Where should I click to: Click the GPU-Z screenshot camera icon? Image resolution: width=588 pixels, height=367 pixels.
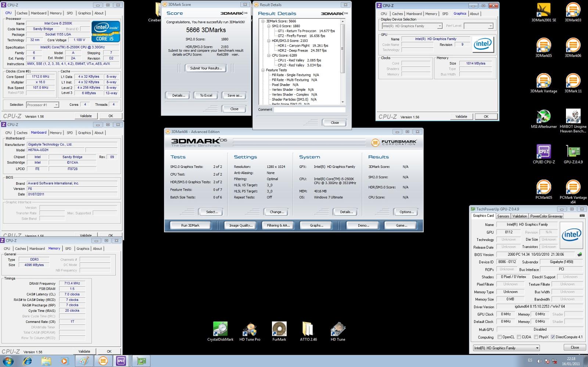(582, 216)
